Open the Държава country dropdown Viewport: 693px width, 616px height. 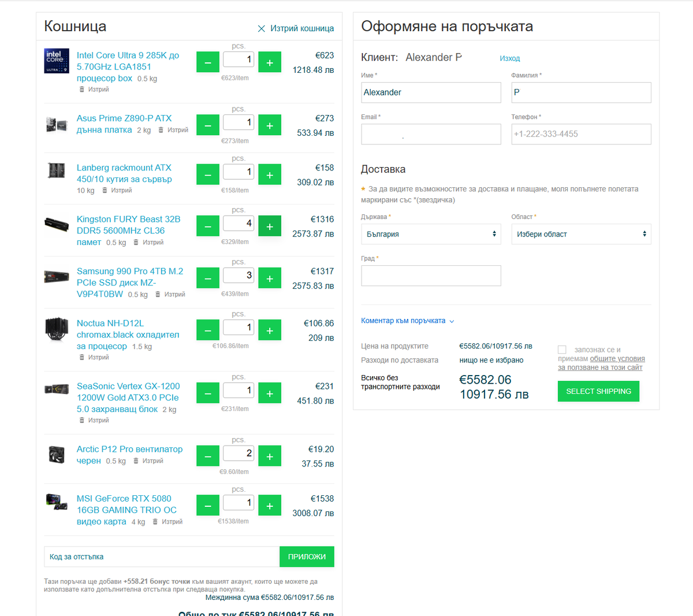click(431, 234)
